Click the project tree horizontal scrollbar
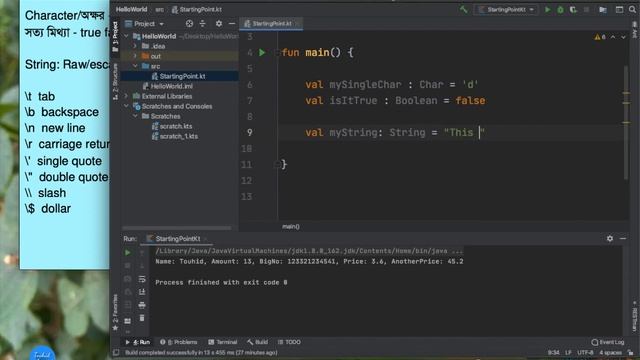This screenshot has height=360, width=640. tap(176, 228)
